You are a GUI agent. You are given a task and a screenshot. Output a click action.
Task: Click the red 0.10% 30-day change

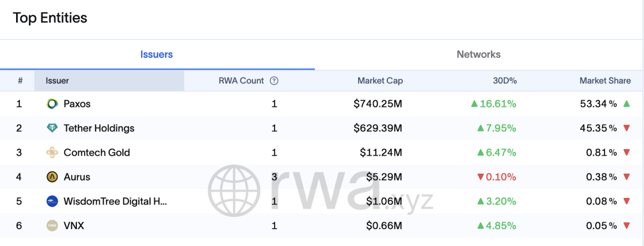tap(496, 177)
